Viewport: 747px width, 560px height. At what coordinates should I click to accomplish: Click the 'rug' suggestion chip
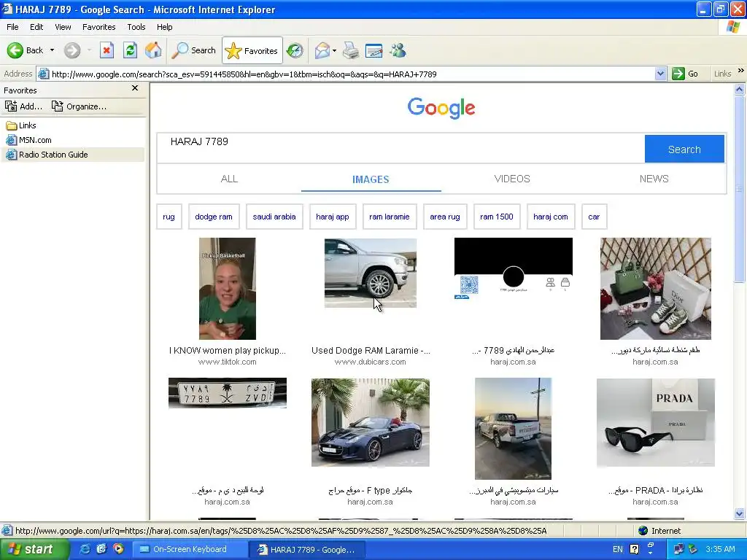tap(169, 217)
